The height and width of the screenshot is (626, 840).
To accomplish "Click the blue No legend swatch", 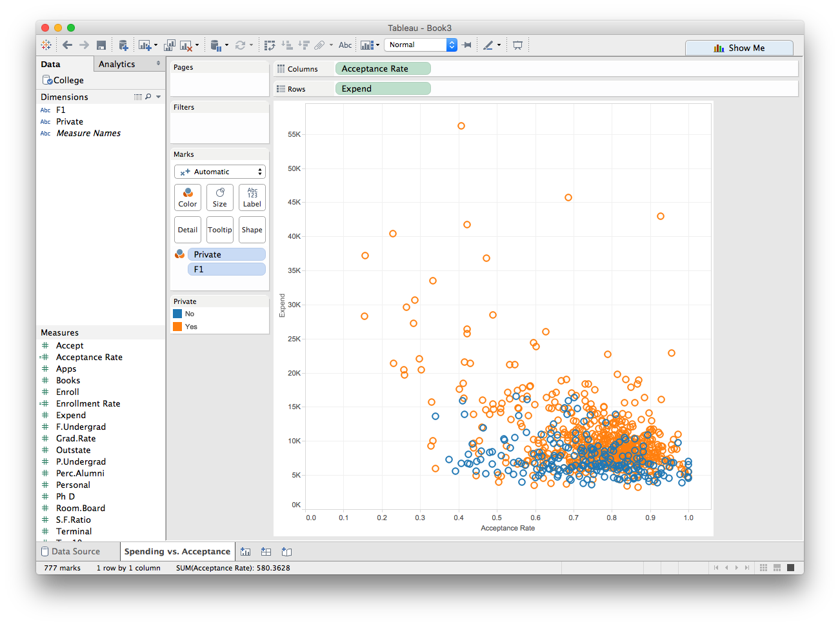I will pyautogui.click(x=177, y=314).
